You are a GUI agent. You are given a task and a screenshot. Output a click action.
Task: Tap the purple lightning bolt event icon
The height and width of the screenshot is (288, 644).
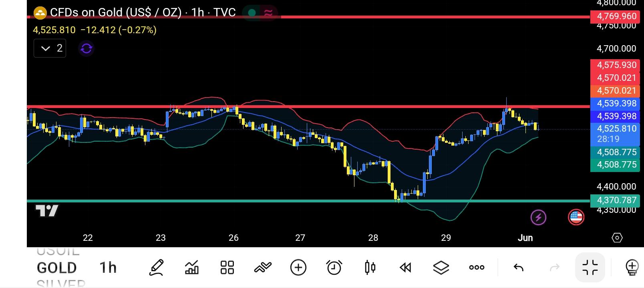point(538,217)
